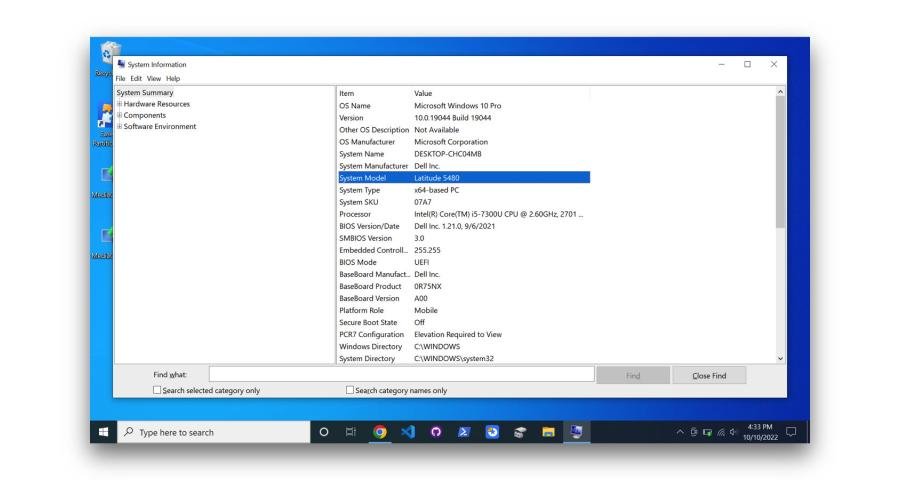Viewport: 900px width, 480px height.
Task: Select the System Manufacturer row
Action: coord(464,166)
